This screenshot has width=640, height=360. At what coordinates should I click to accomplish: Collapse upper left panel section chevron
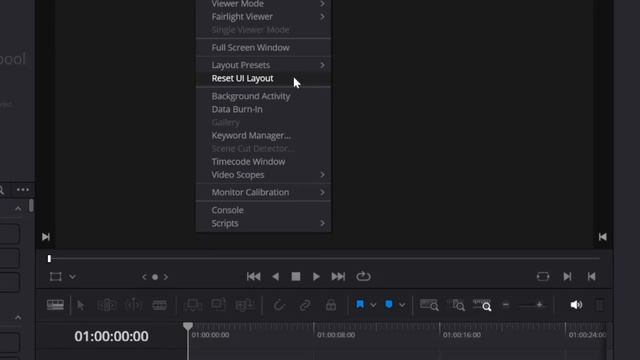[18, 209]
